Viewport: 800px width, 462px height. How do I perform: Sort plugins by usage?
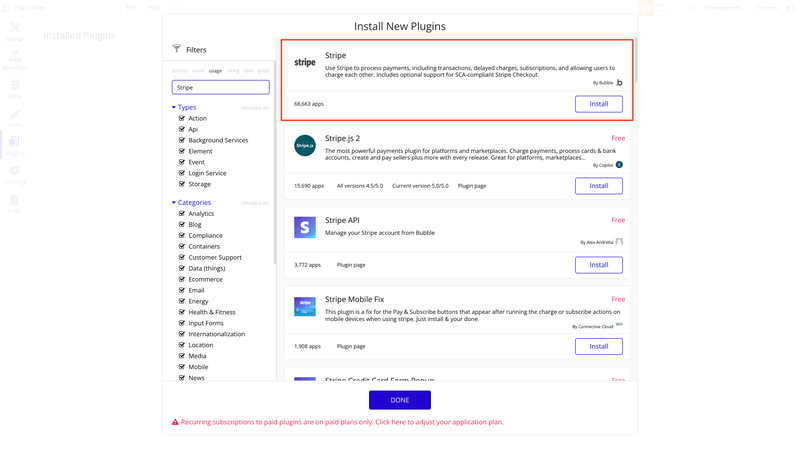pyautogui.click(x=215, y=71)
